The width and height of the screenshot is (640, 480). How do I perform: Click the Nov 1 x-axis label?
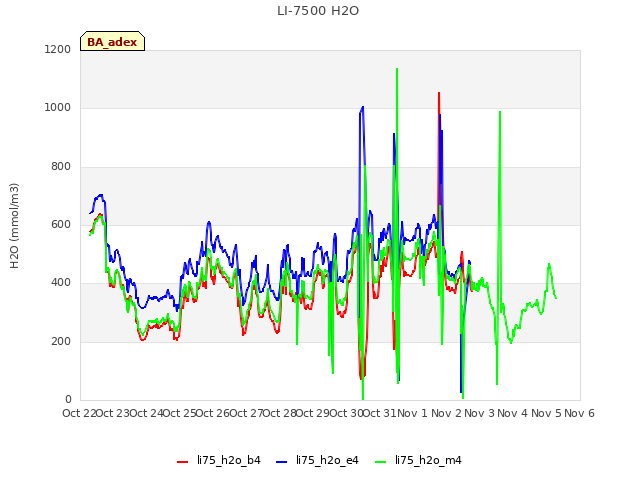coord(412,413)
